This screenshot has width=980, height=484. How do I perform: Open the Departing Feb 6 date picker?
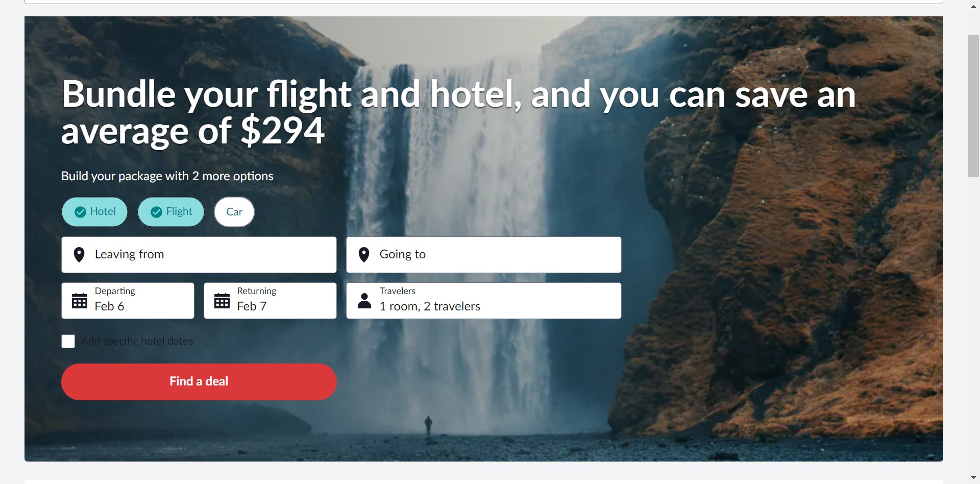(x=128, y=301)
